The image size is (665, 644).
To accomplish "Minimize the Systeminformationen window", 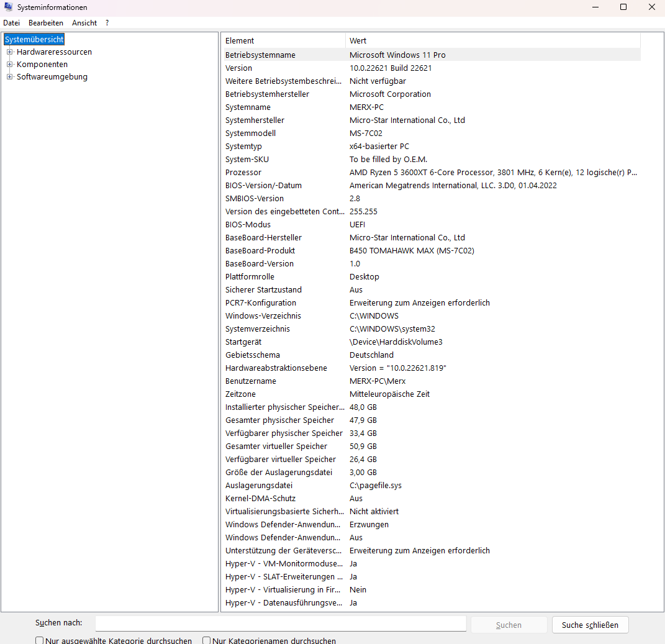I will point(595,7).
